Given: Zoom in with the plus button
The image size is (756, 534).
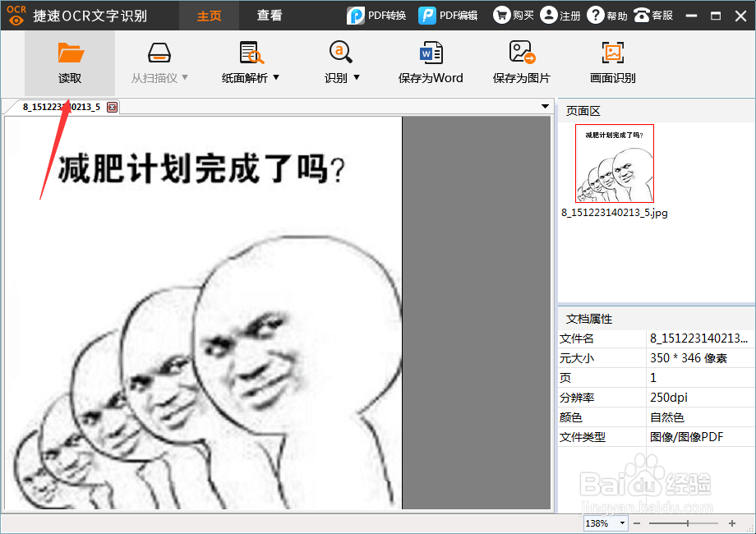Looking at the screenshot, I should 732,523.
